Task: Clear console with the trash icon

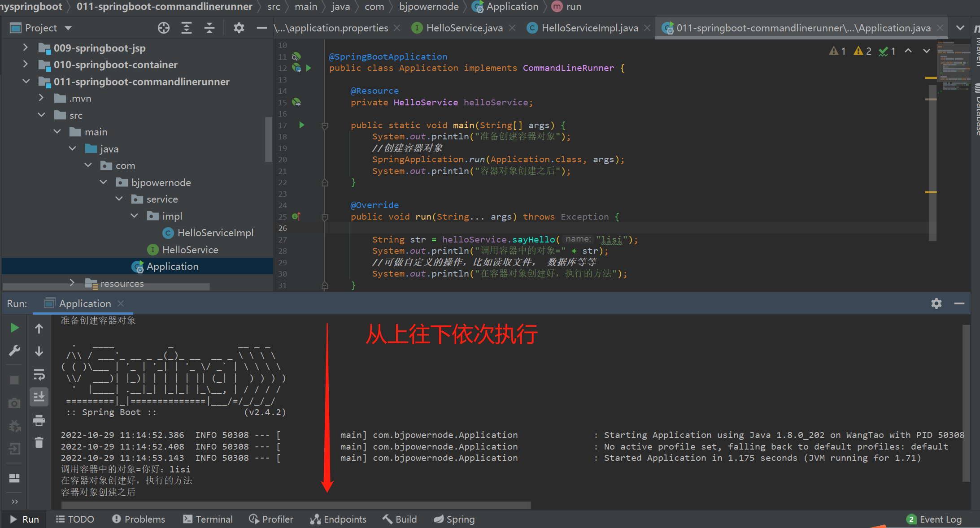Action: coord(39,443)
